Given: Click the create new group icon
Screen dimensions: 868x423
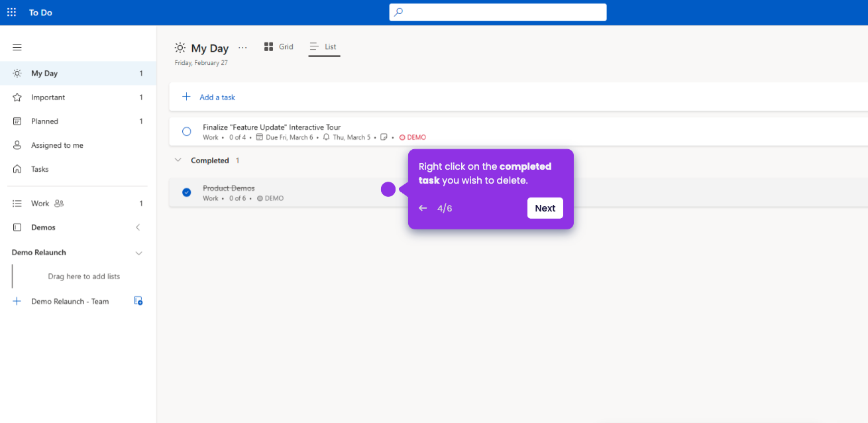Looking at the screenshot, I should pyautogui.click(x=138, y=301).
